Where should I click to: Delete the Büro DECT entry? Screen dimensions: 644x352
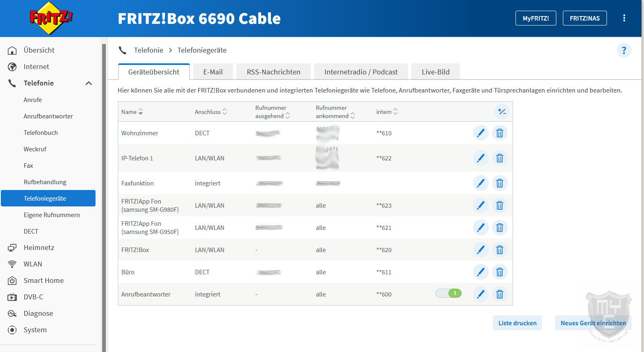[499, 272]
